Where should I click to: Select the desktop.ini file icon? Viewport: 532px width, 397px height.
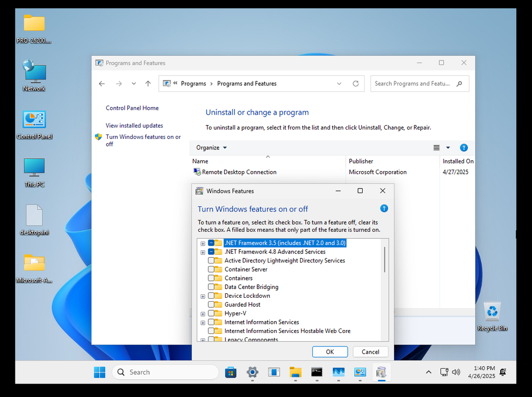click(34, 220)
